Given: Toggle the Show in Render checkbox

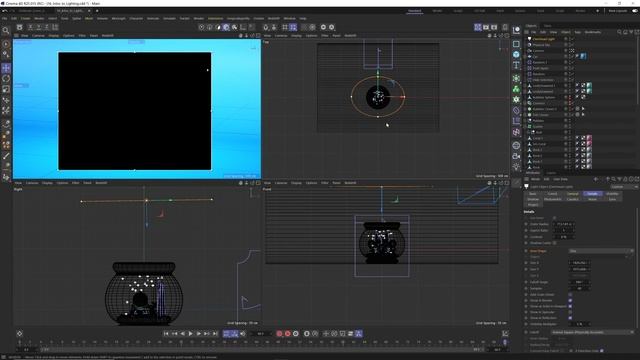Looking at the screenshot, I should (570, 300).
